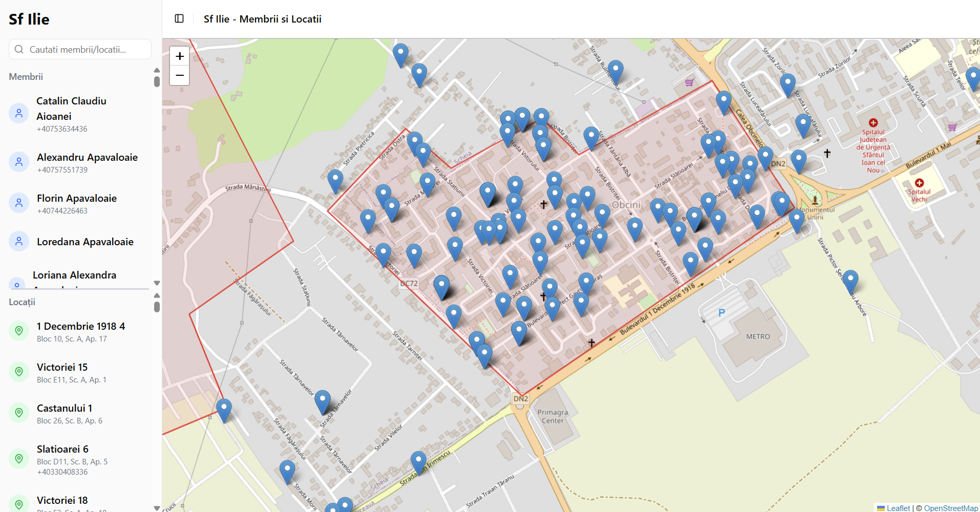Open location 1 Decembrie 1918 4

click(x=81, y=331)
